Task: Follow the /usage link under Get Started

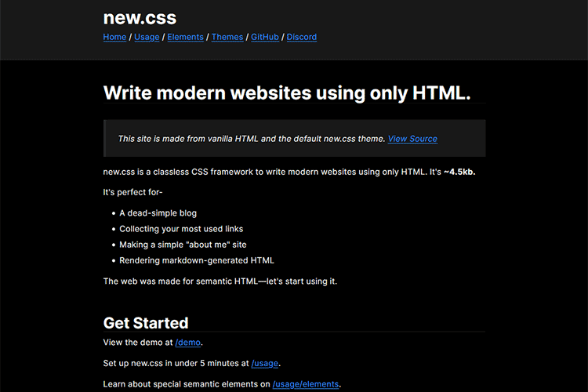Action: [x=265, y=364]
